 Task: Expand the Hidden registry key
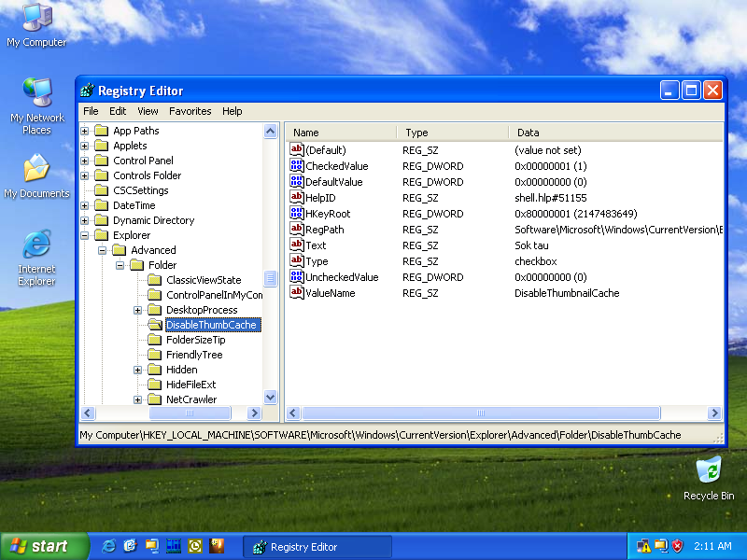[137, 370]
